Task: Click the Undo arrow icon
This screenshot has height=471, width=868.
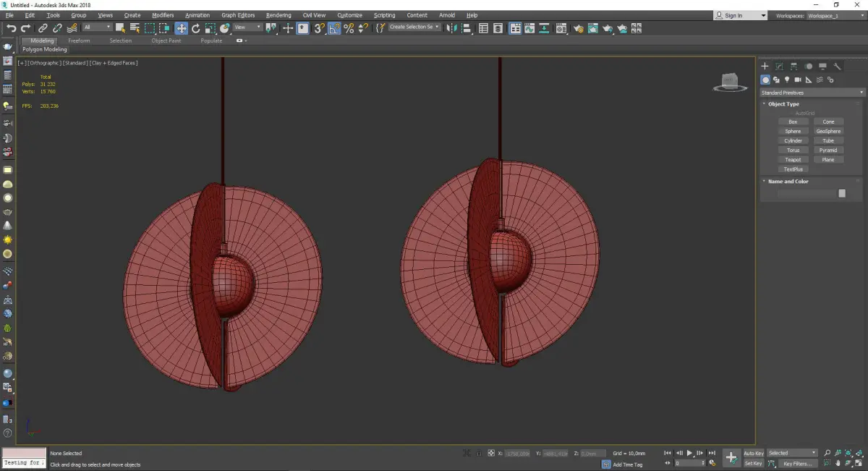Action: pyautogui.click(x=11, y=28)
